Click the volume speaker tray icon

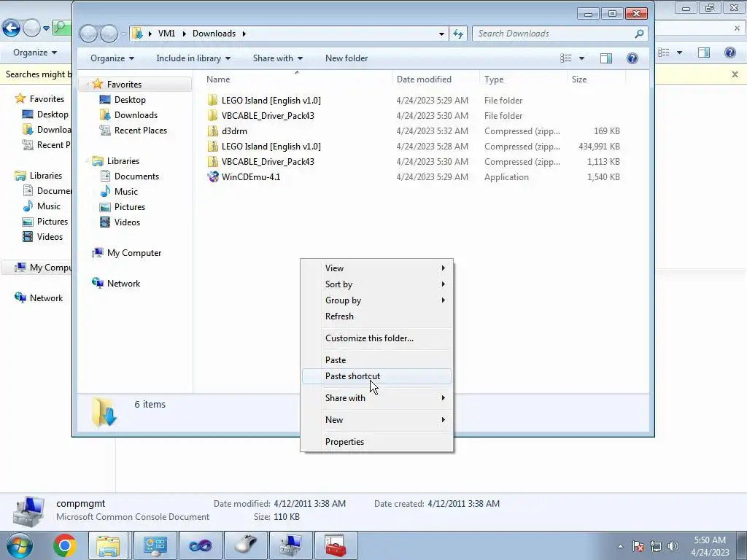coord(673,546)
